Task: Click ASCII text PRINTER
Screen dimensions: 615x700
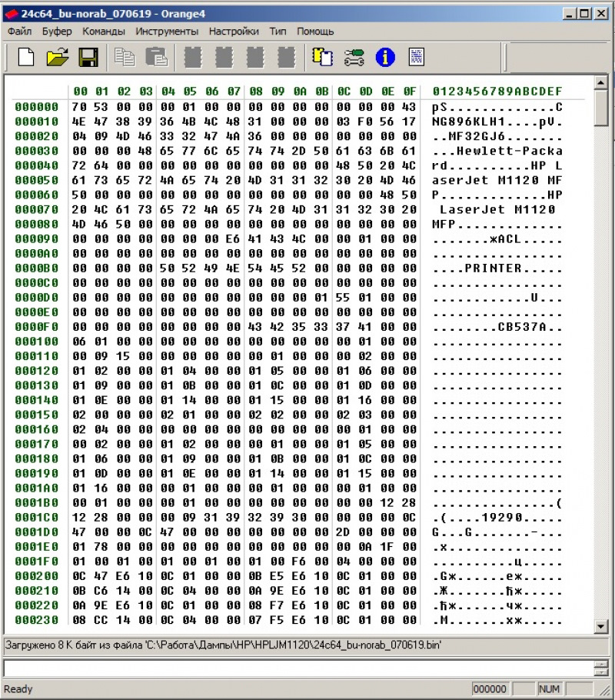Action: [494, 268]
